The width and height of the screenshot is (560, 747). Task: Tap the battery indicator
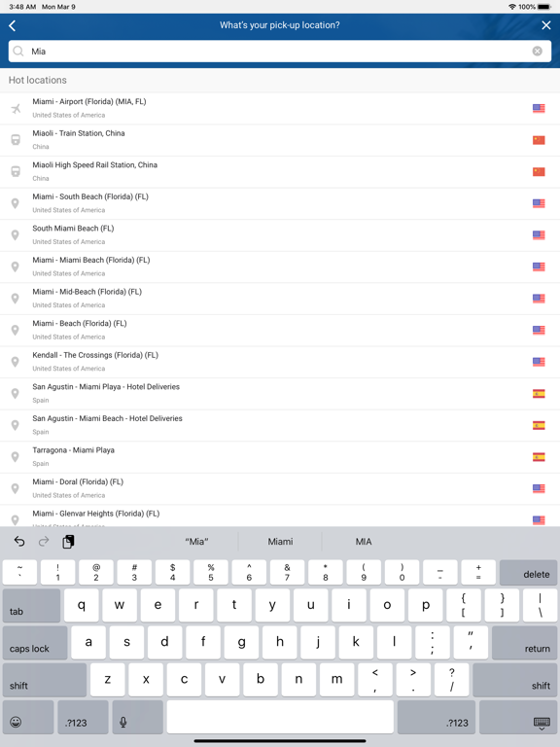coord(543,7)
